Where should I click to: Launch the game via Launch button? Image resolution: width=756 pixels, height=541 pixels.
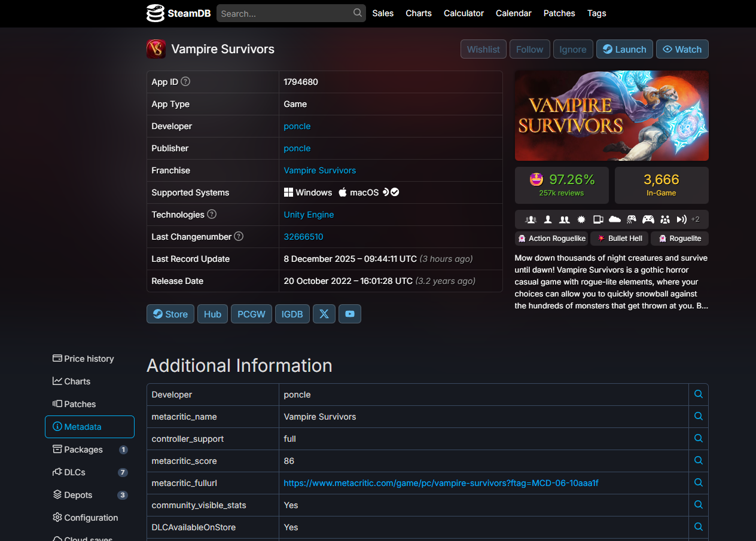[624, 49]
